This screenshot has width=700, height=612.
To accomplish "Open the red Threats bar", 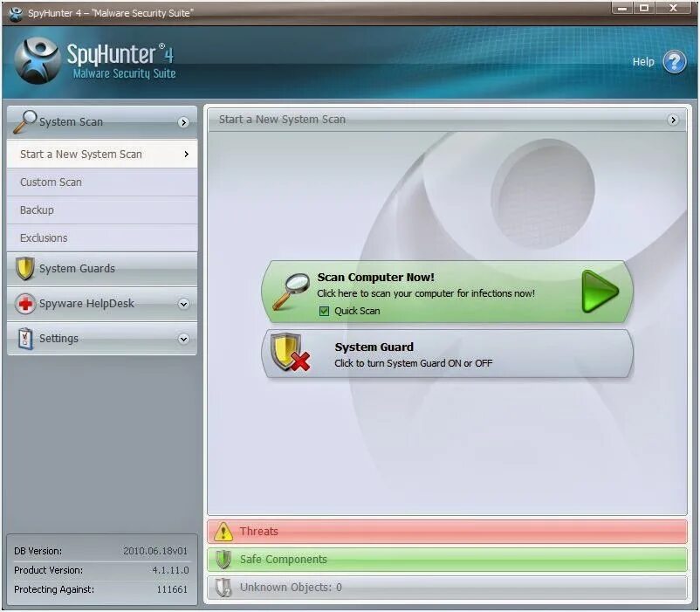I will pyautogui.click(x=448, y=531).
